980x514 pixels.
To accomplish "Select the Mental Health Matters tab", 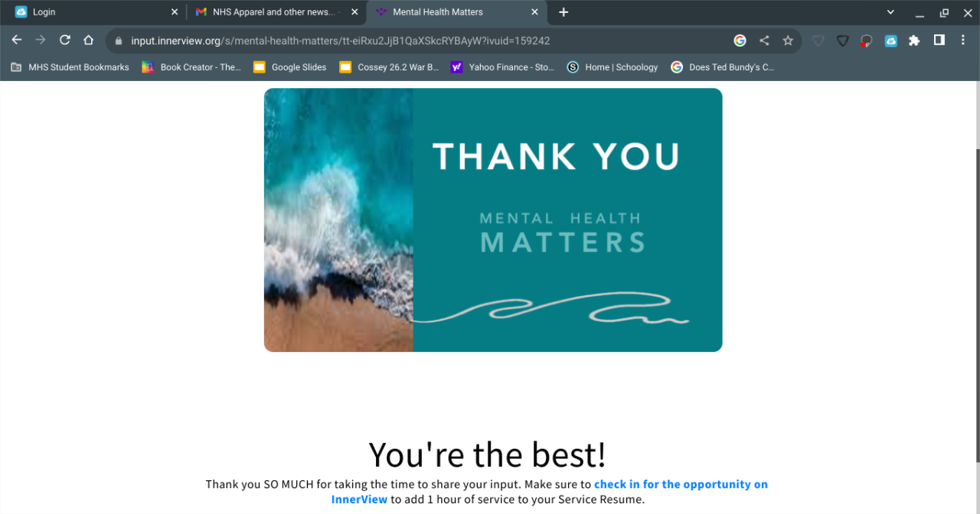I will click(457, 12).
